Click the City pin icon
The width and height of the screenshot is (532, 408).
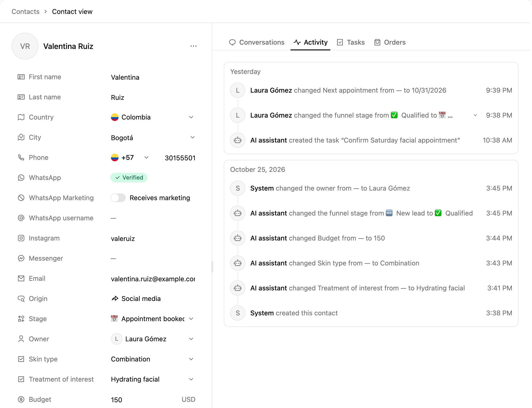(21, 137)
